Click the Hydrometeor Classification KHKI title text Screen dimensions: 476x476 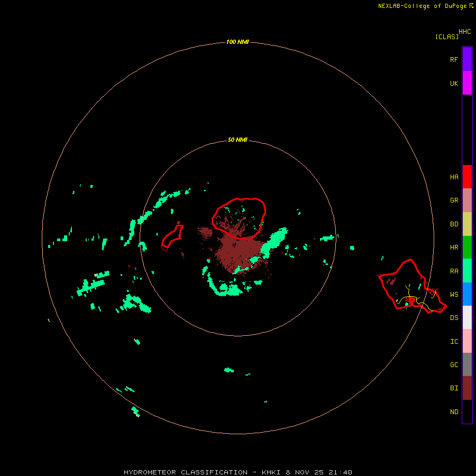237,472
